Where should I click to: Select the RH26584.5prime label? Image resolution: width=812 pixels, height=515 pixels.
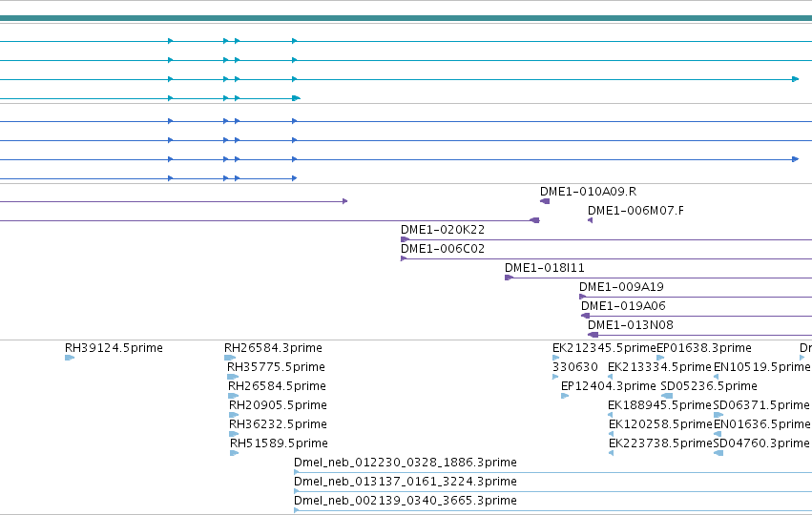click(x=277, y=386)
